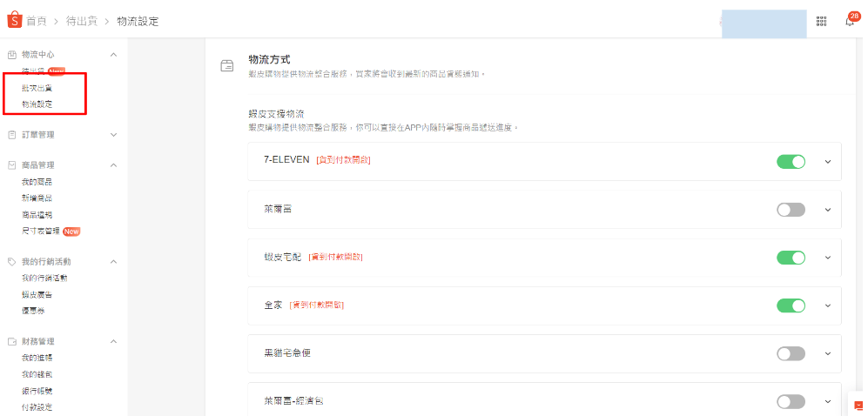Click the 萊爾富 carrier name

(278, 210)
